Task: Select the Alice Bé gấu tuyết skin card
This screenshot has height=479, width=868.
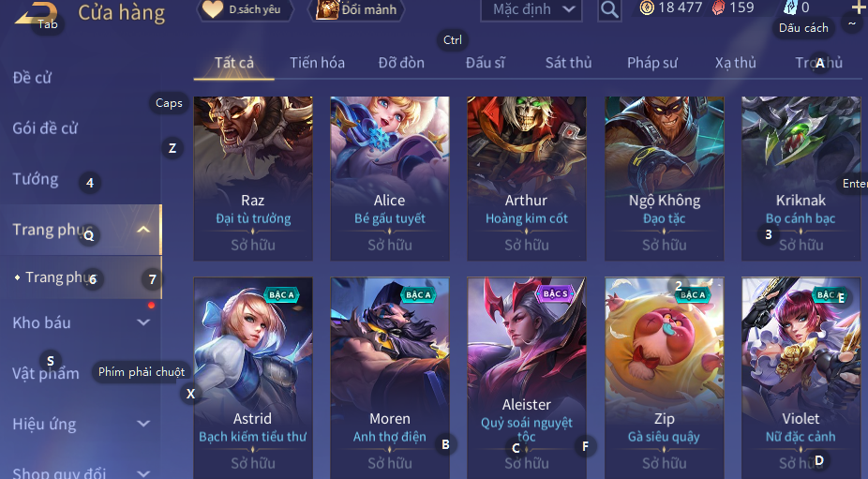Action: (390, 178)
